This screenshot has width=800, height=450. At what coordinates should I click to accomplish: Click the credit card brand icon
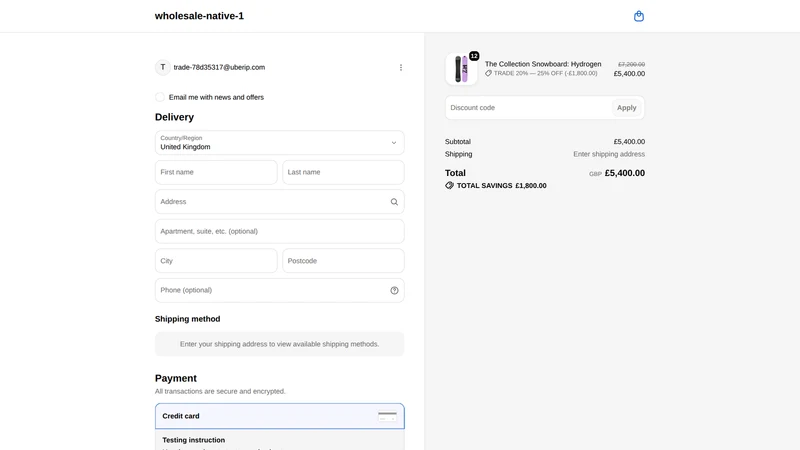coord(387,416)
